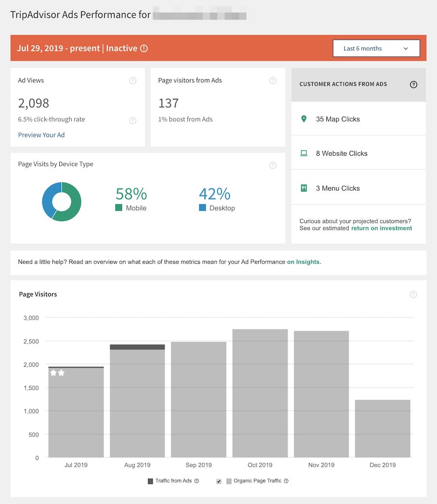Click the green Mobile legend swatch

[x=118, y=208]
